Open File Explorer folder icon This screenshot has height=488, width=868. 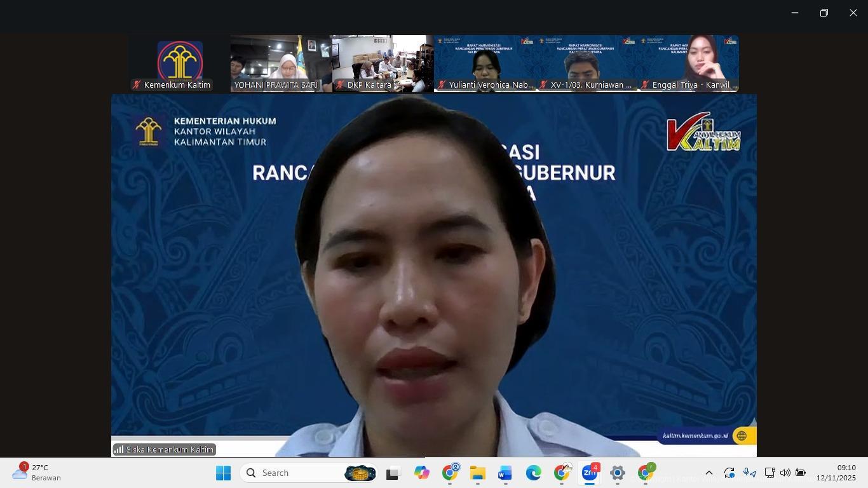click(x=477, y=473)
